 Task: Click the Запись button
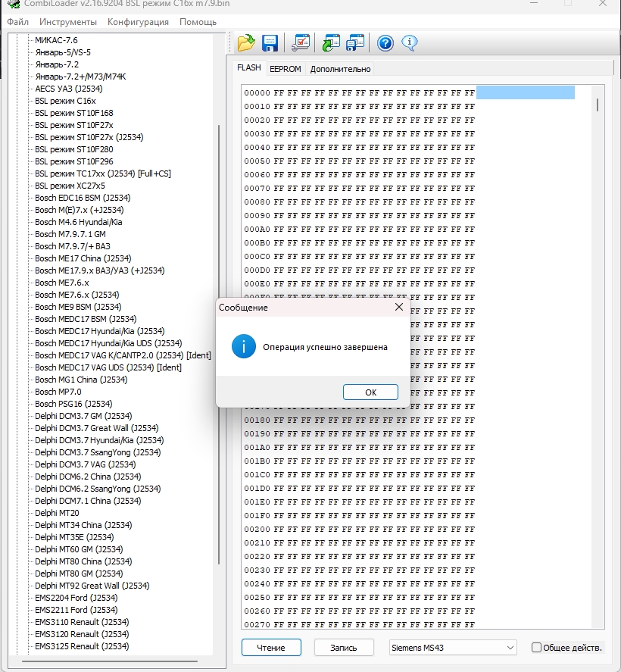pyautogui.click(x=342, y=648)
